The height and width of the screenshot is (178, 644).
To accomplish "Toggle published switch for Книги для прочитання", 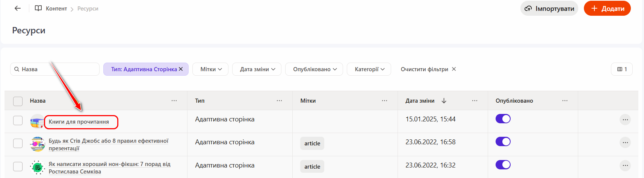I will [503, 119].
